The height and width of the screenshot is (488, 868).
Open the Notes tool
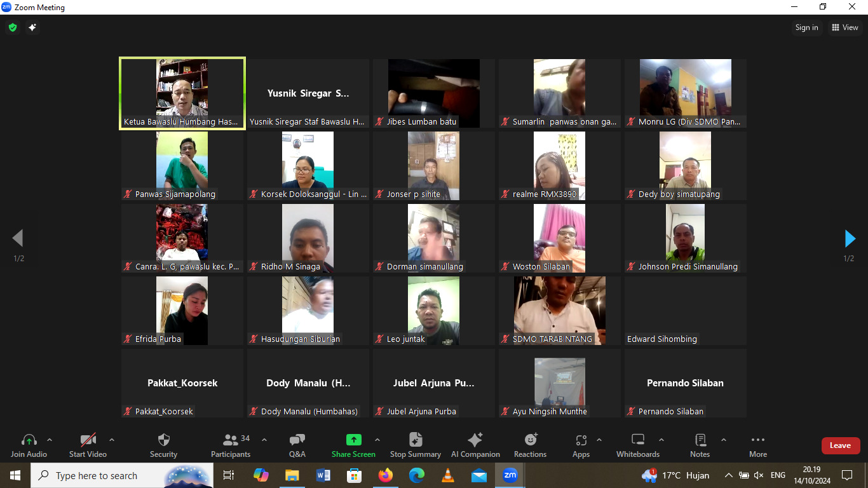tap(700, 445)
